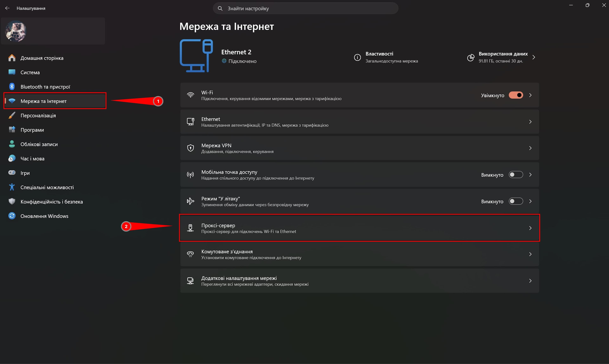
Task: Click the Підключено status text
Action: click(242, 61)
